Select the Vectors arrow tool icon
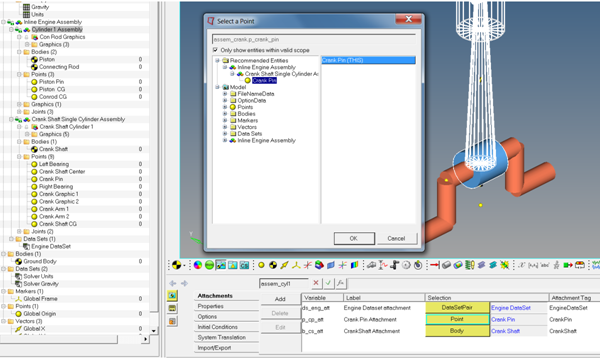The height and width of the screenshot is (360, 600). pos(284,265)
